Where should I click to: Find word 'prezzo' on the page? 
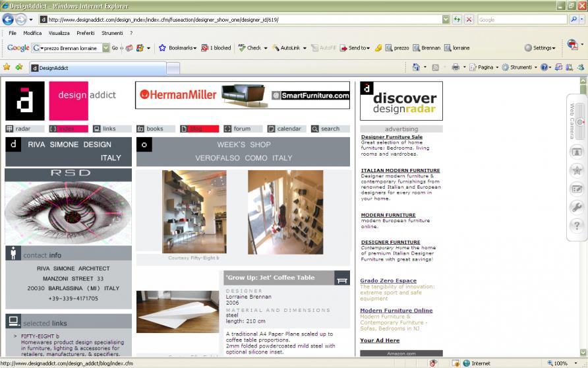pos(397,47)
